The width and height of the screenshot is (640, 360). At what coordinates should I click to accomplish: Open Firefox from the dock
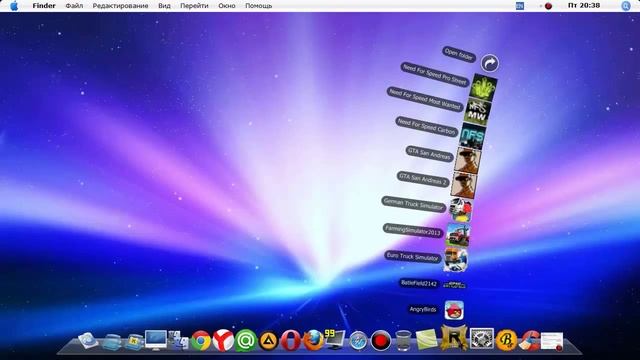[x=313, y=340]
